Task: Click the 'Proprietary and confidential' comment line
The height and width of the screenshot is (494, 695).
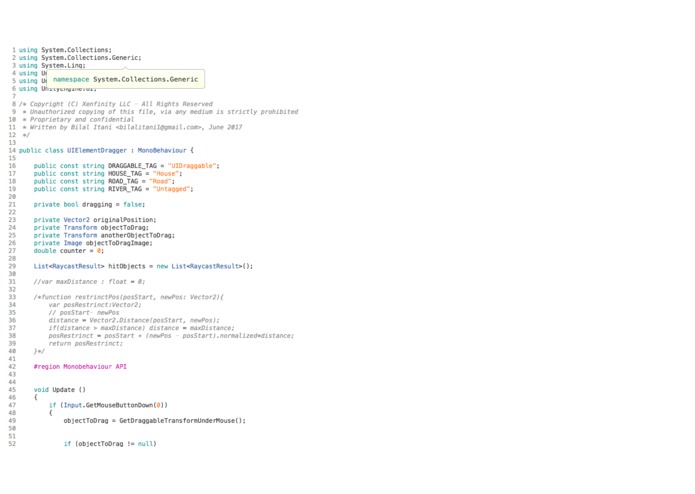Action: point(78,120)
